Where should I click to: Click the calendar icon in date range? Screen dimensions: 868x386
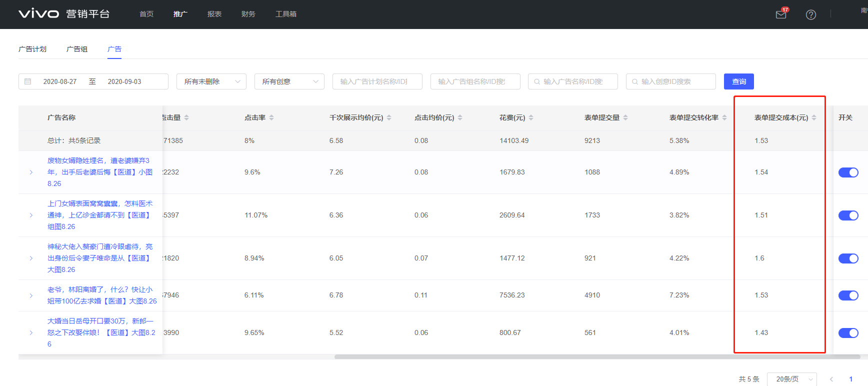pos(28,81)
